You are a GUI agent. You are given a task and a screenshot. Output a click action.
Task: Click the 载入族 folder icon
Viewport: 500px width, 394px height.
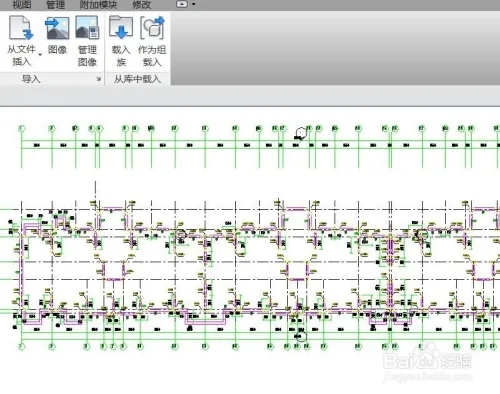tap(121, 28)
